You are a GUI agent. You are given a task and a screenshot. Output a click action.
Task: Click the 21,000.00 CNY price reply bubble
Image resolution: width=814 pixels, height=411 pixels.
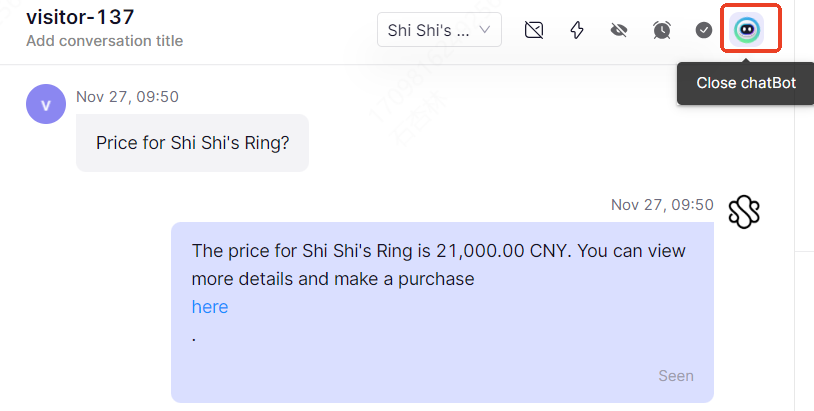[x=442, y=312]
